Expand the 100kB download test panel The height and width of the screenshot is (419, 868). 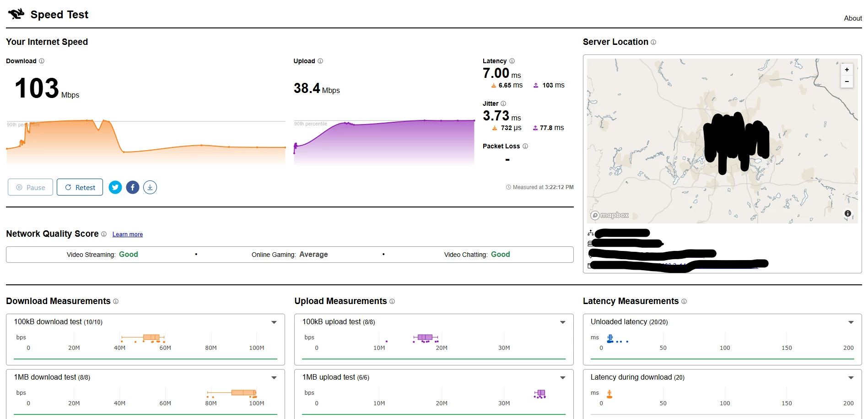tap(274, 322)
